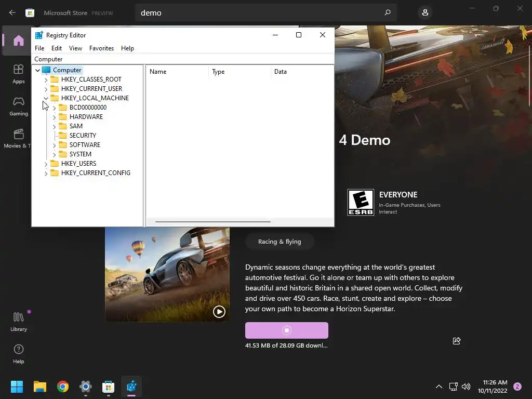Click the Registry Editor address bar
This screenshot has height=399, width=532.
(183, 59)
